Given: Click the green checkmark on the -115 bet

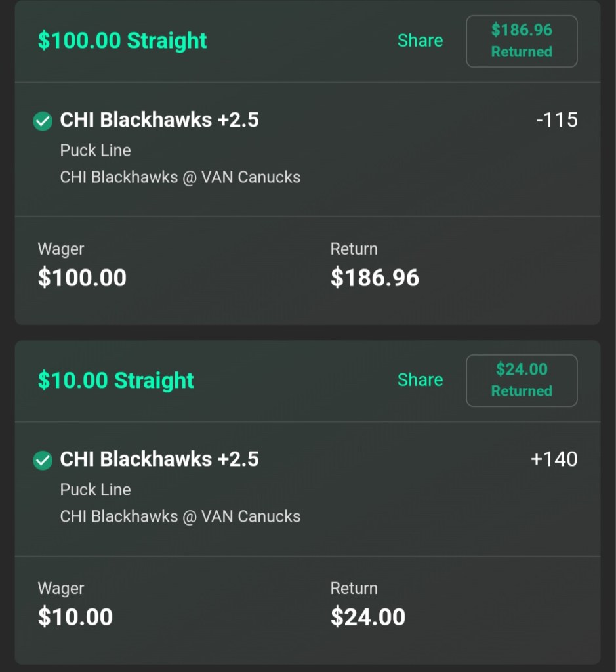Looking at the screenshot, I should point(43,121).
